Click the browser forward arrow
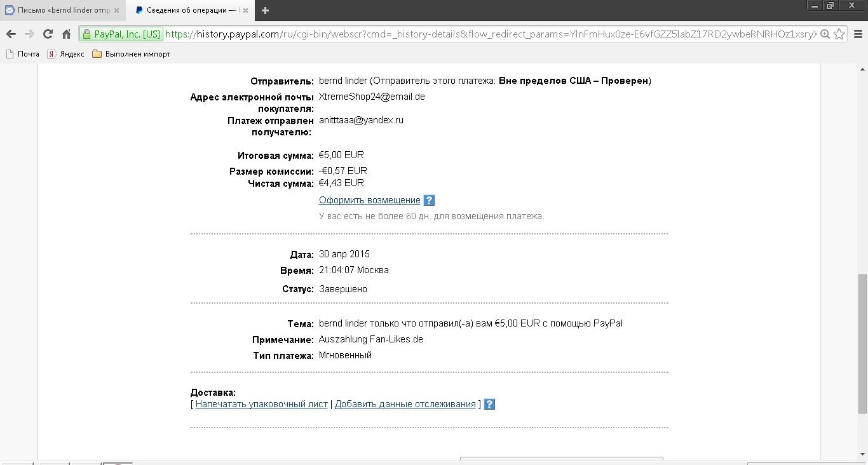 point(29,34)
